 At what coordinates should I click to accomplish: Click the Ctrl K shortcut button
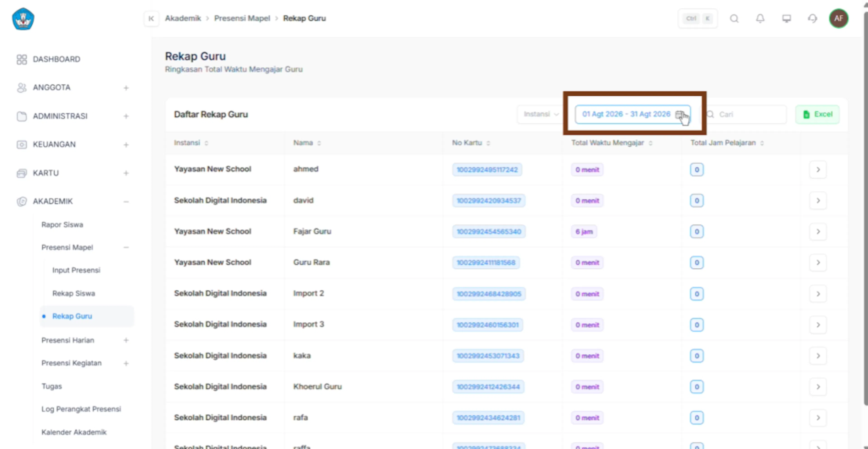pyautogui.click(x=698, y=19)
